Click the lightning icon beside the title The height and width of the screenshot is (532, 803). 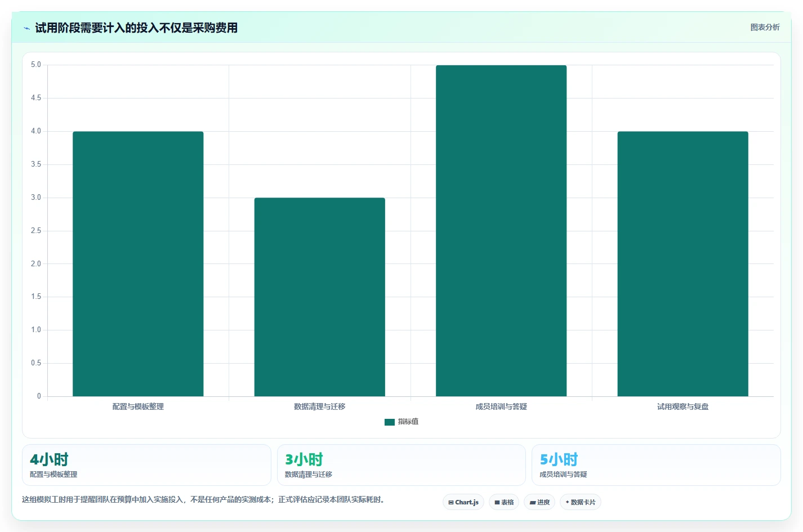26,28
